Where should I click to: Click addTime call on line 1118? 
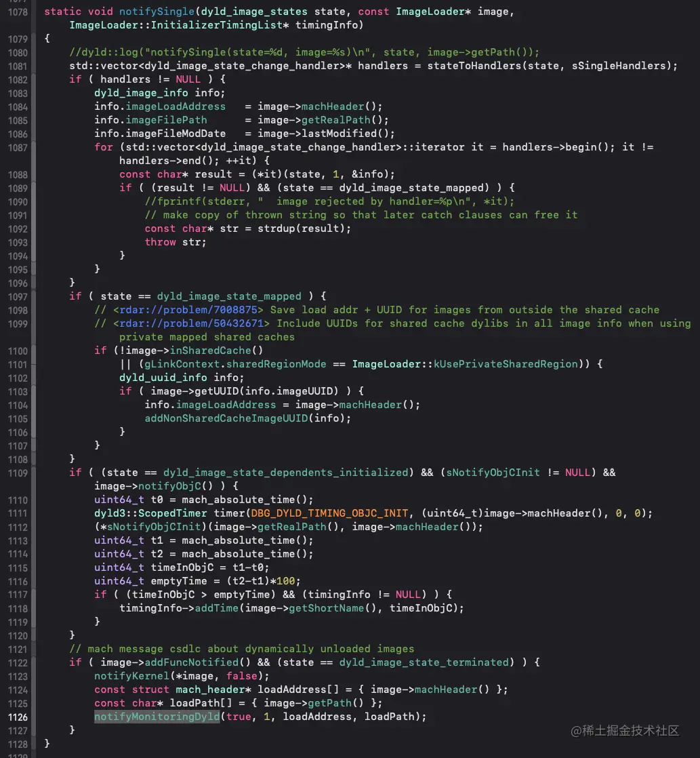point(216,607)
